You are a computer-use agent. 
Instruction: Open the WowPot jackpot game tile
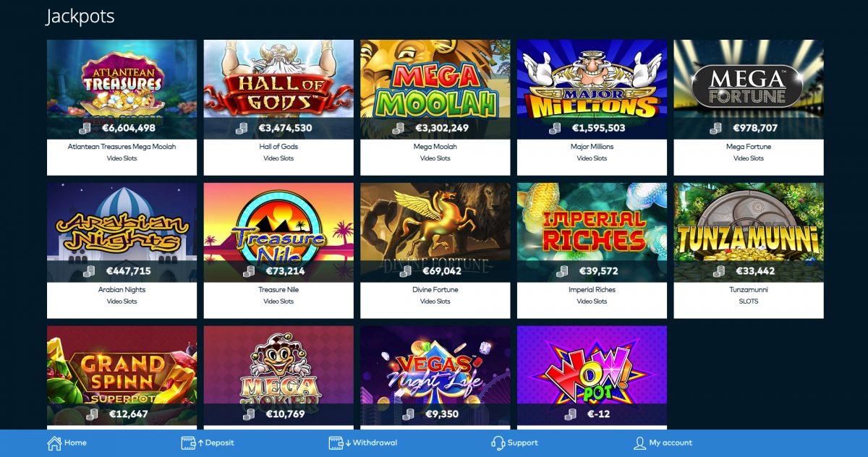[x=592, y=376]
